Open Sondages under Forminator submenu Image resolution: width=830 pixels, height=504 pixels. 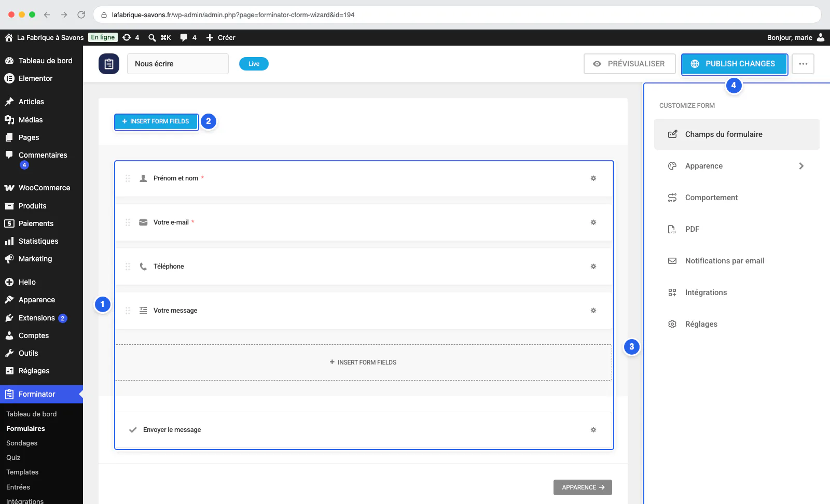click(22, 443)
